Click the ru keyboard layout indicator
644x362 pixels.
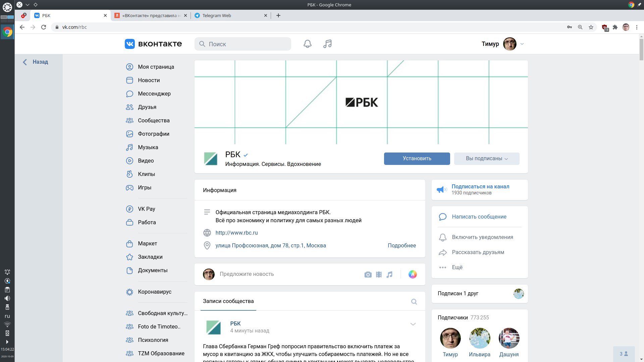tap(7, 316)
